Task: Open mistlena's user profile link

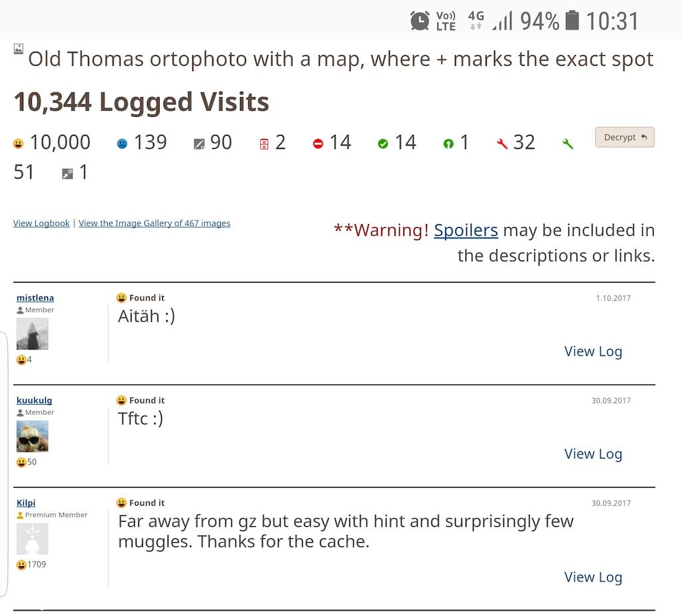Action: (x=35, y=298)
